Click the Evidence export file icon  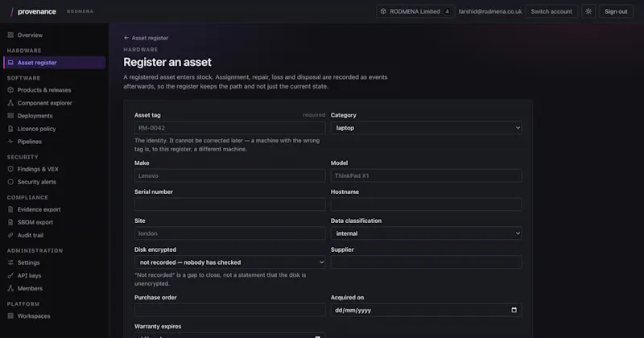coord(10,209)
